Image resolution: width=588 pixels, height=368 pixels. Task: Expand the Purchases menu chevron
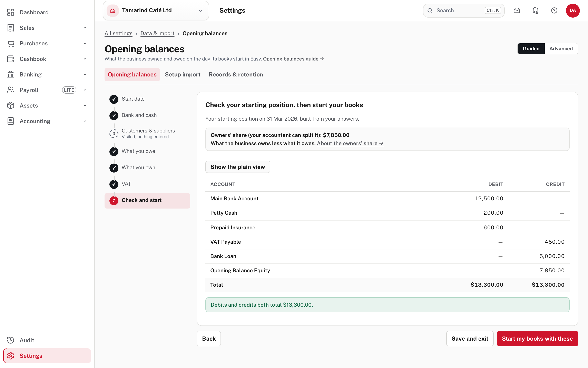pos(85,43)
